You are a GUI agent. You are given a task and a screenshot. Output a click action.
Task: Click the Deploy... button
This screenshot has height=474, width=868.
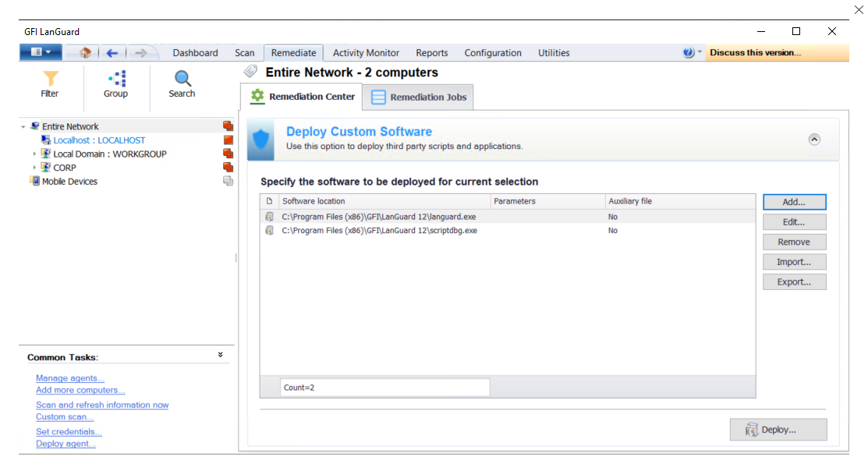(x=778, y=430)
